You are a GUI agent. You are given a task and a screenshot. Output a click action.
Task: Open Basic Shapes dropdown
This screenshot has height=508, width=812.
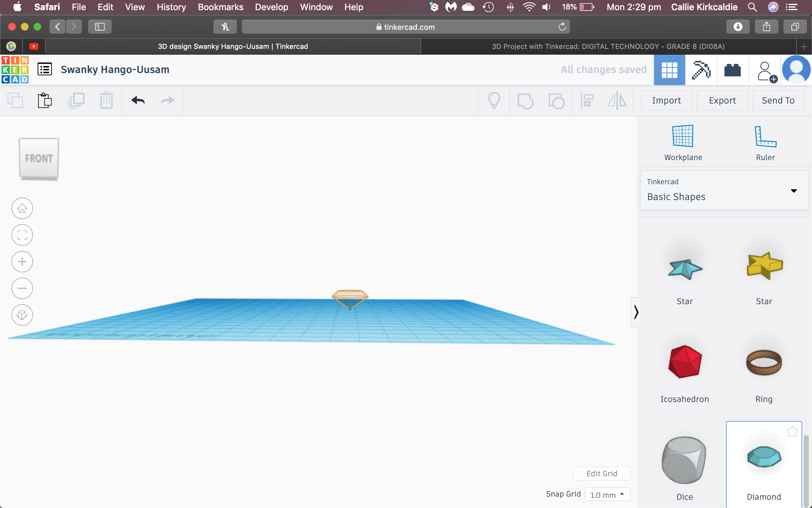click(x=724, y=190)
